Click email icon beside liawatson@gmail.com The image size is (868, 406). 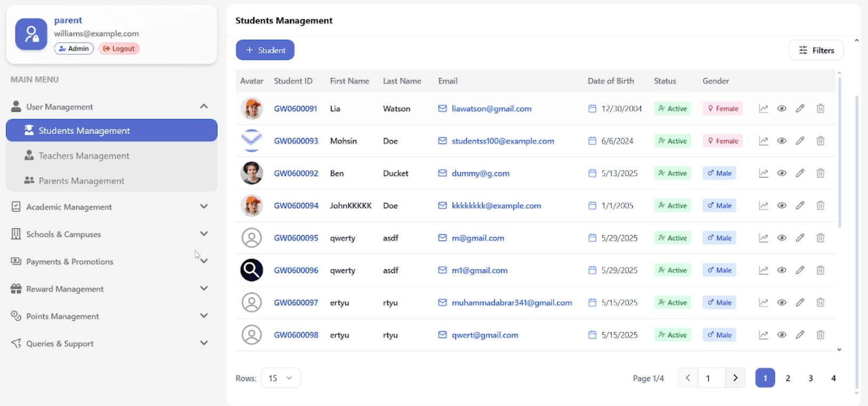click(x=442, y=109)
